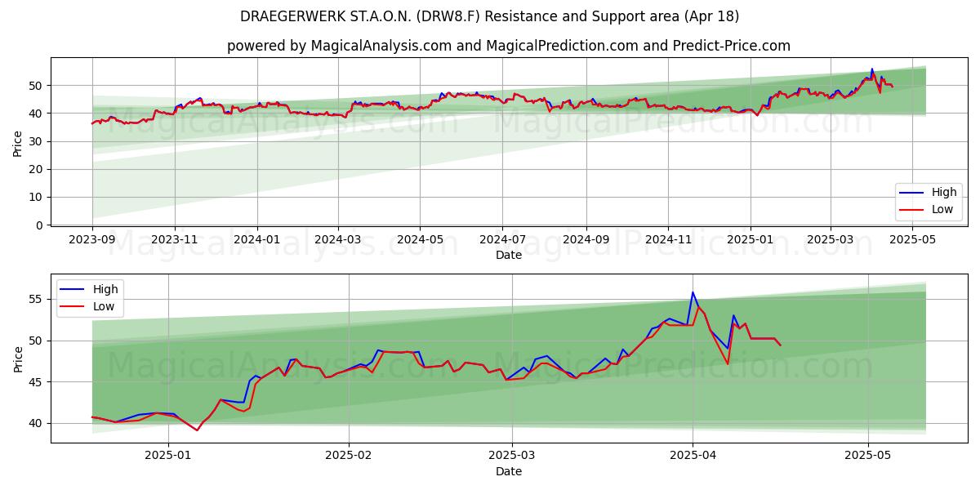Click 'Low' in the bottom chart legend

click(105, 305)
